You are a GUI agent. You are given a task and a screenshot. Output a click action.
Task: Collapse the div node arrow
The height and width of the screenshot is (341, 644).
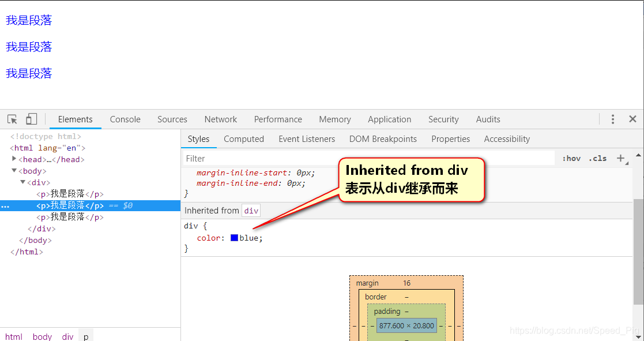[x=23, y=182]
